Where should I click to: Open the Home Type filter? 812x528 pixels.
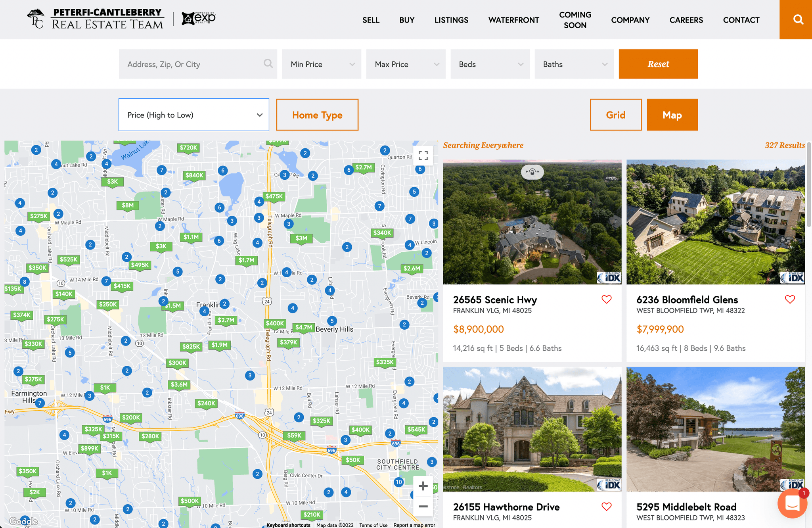tap(317, 115)
